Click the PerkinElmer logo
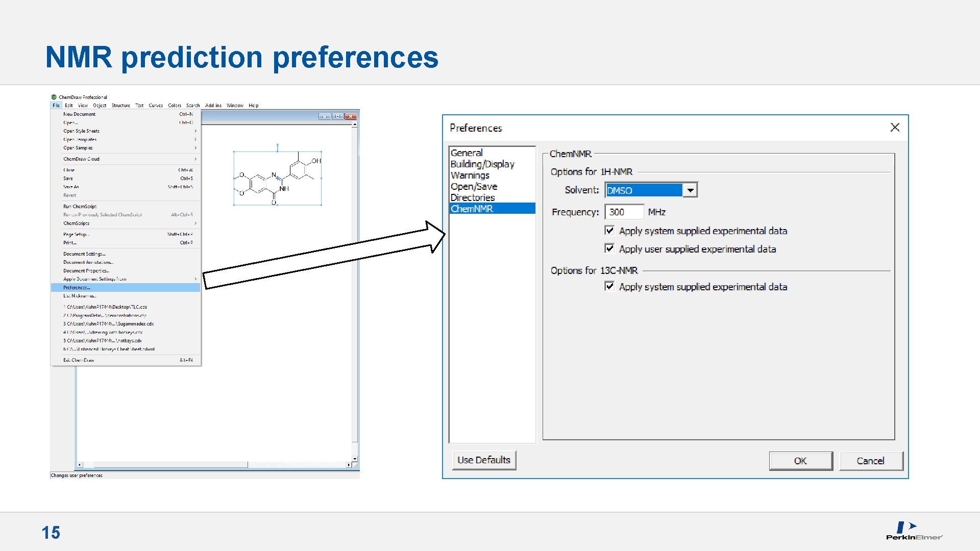The width and height of the screenshot is (980, 551). pos(914,531)
